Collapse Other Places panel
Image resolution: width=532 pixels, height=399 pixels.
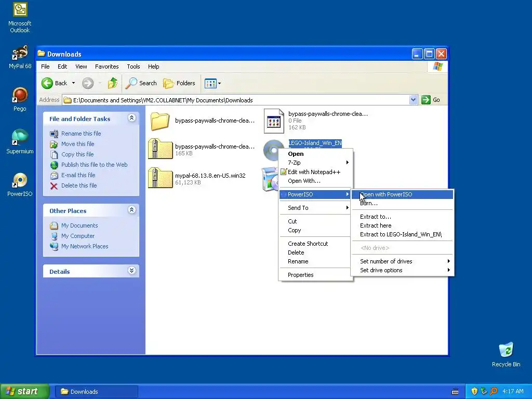[x=131, y=210]
